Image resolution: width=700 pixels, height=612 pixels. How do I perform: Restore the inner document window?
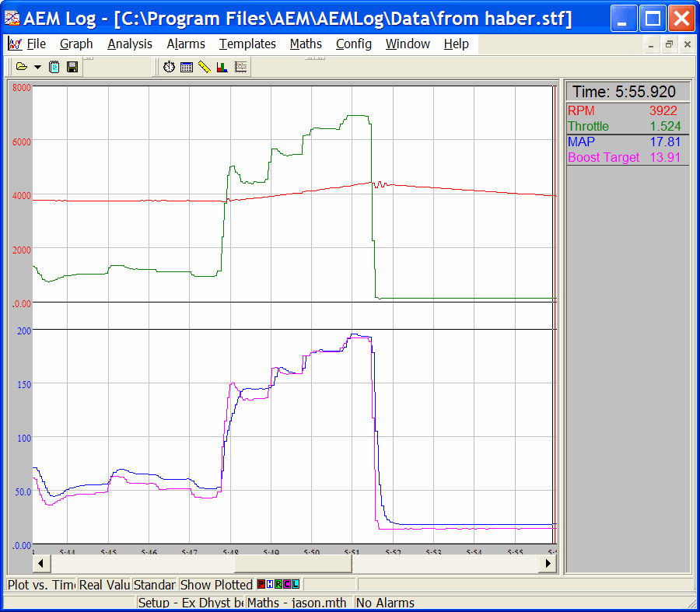(669, 44)
